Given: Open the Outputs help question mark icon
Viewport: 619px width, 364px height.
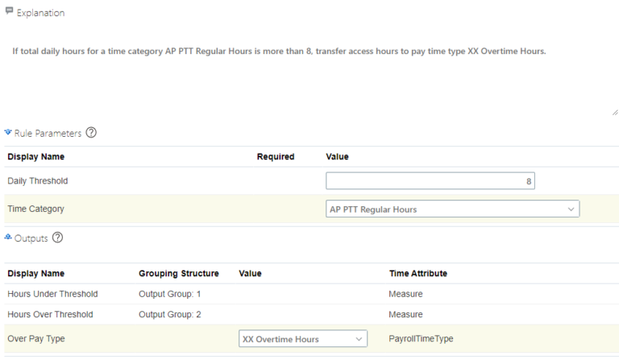Looking at the screenshot, I should click(x=58, y=238).
